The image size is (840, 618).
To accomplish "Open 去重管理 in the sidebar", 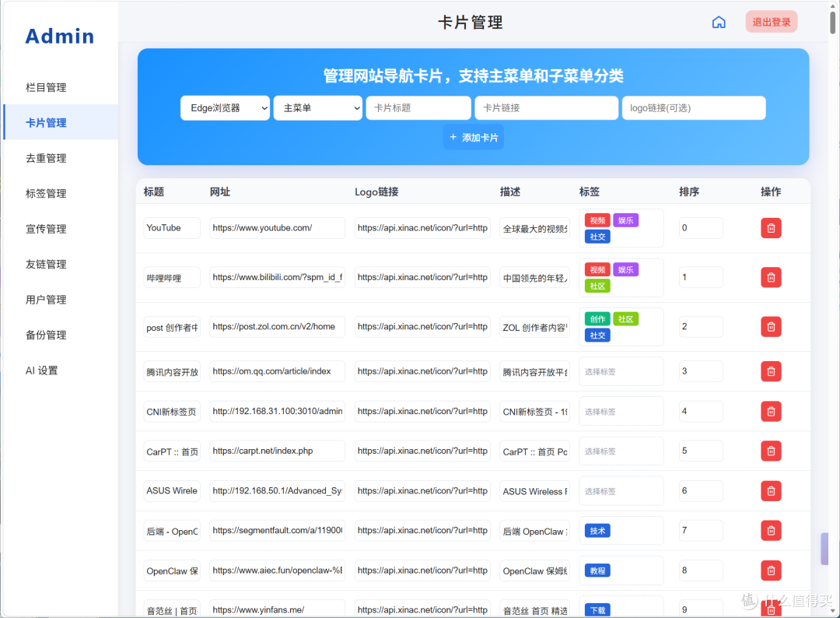I will 61,158.
